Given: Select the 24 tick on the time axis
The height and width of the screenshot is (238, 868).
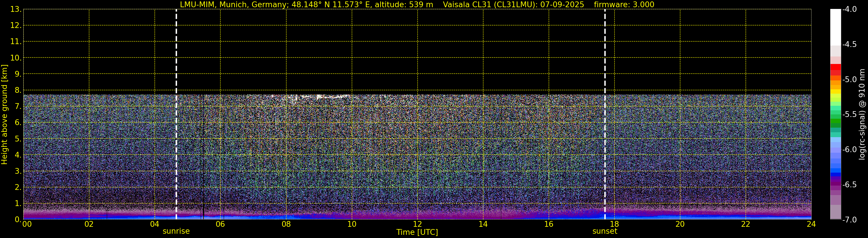Looking at the screenshot, I should click(811, 224).
